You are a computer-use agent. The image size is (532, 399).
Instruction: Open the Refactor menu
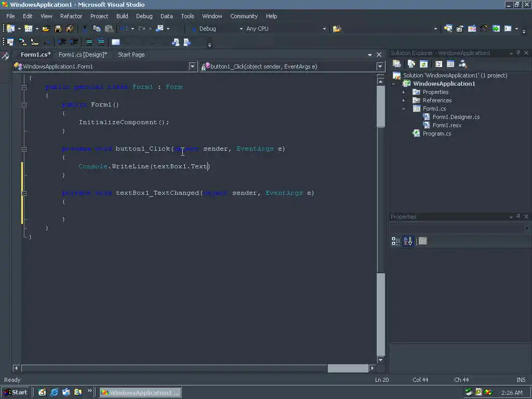pyautogui.click(x=71, y=16)
